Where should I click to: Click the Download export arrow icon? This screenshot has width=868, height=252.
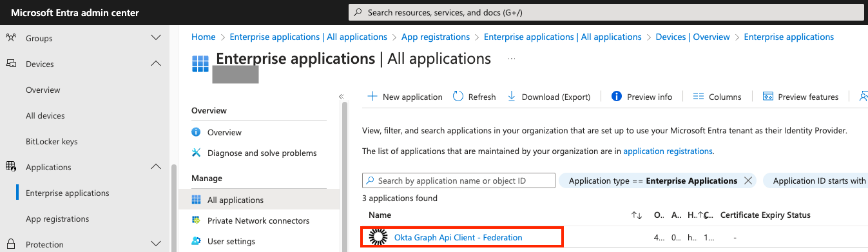tap(512, 96)
